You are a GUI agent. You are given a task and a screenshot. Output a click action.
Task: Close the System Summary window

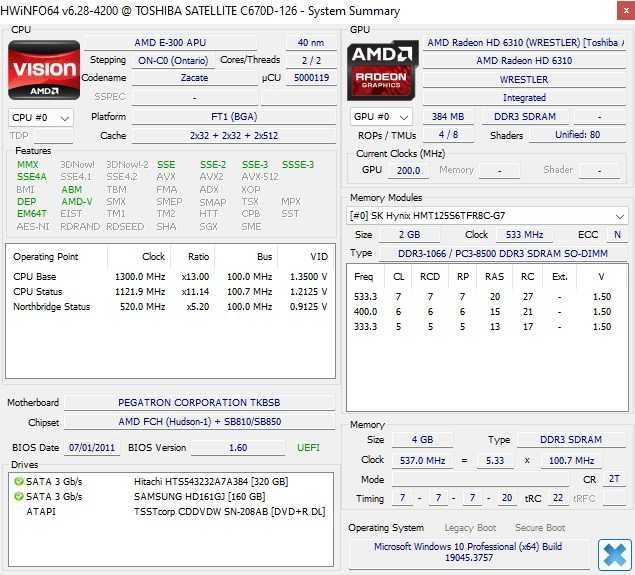(x=626, y=11)
